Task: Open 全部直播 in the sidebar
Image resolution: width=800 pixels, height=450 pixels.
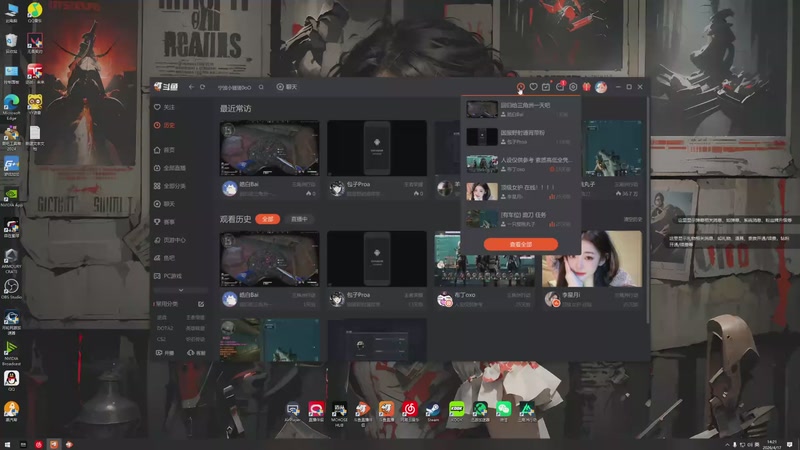Action: tap(170, 168)
